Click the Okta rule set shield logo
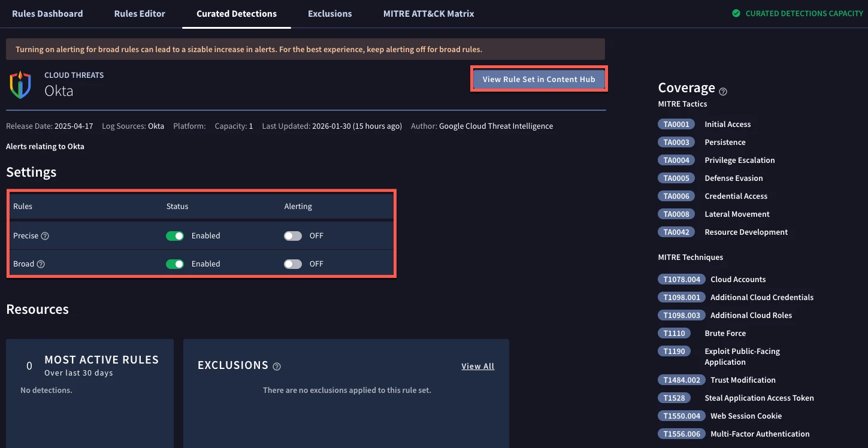 coord(20,84)
